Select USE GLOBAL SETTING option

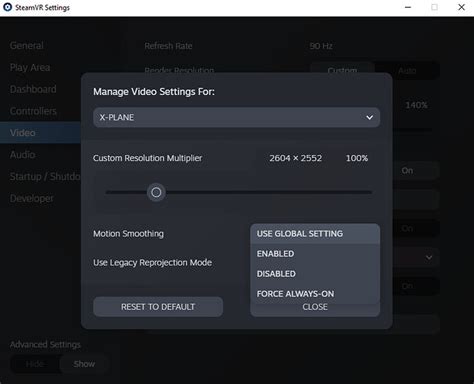pos(315,234)
